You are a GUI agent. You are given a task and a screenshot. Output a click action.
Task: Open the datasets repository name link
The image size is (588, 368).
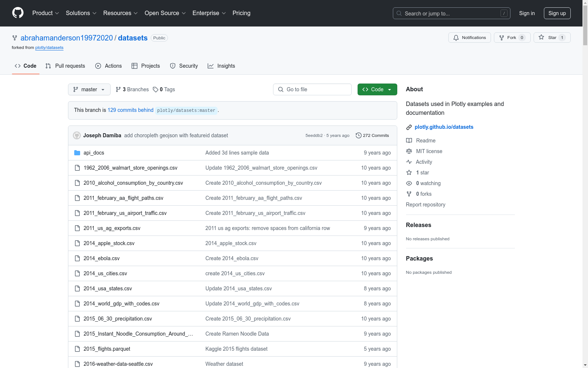133,38
